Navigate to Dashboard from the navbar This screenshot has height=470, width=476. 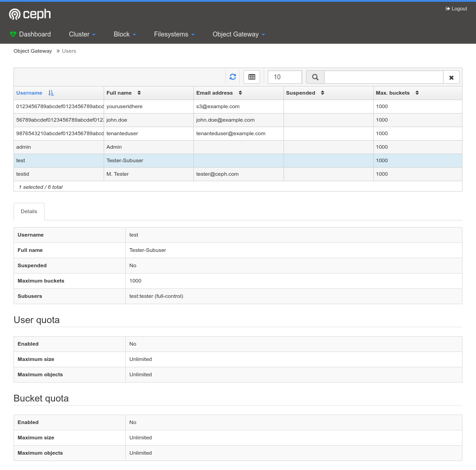[35, 34]
